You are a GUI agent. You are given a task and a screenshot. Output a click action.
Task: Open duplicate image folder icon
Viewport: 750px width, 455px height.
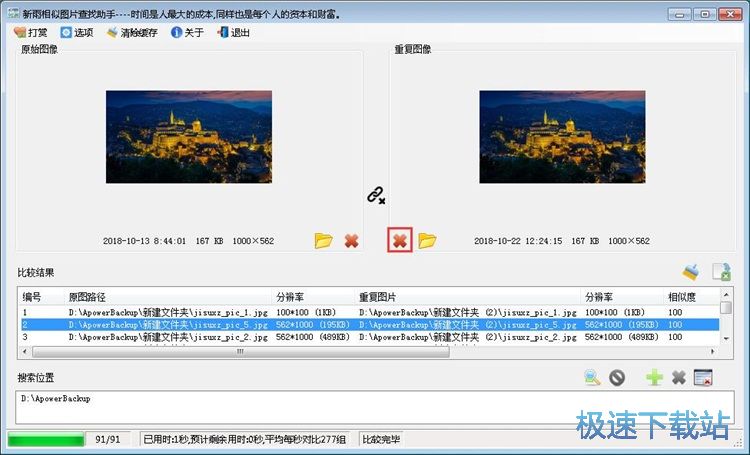point(427,241)
